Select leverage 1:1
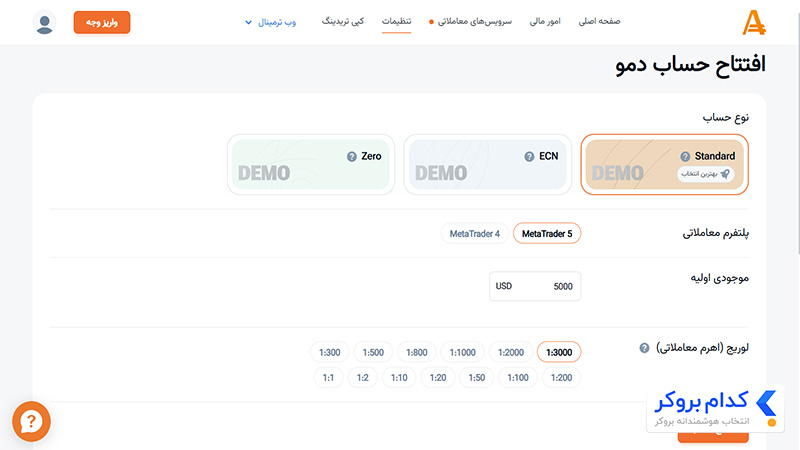Image resolution: width=800 pixels, height=450 pixels. 328,378
